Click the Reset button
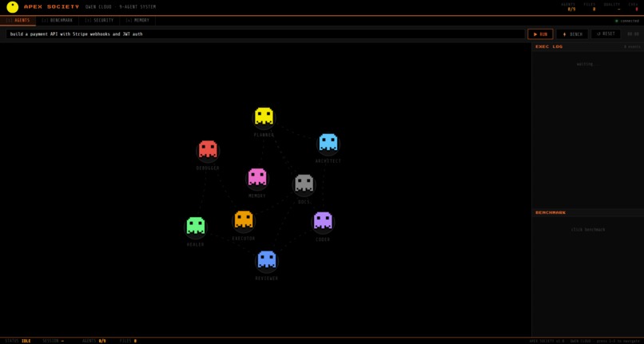This screenshot has height=344, width=644. 606,34
